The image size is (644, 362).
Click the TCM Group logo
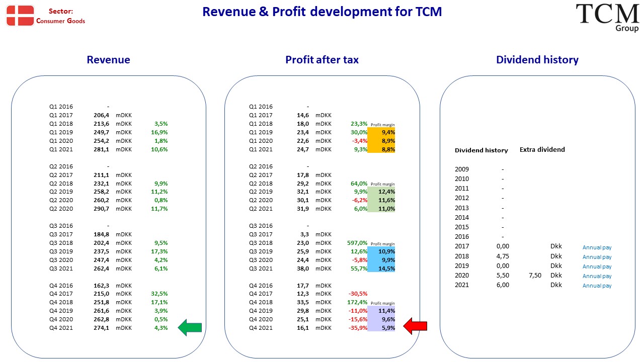(607, 18)
